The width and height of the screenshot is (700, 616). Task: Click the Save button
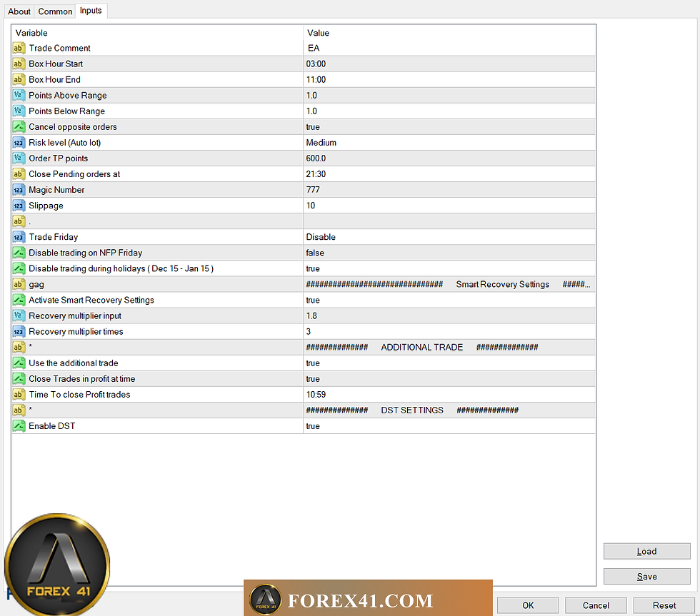(646, 576)
